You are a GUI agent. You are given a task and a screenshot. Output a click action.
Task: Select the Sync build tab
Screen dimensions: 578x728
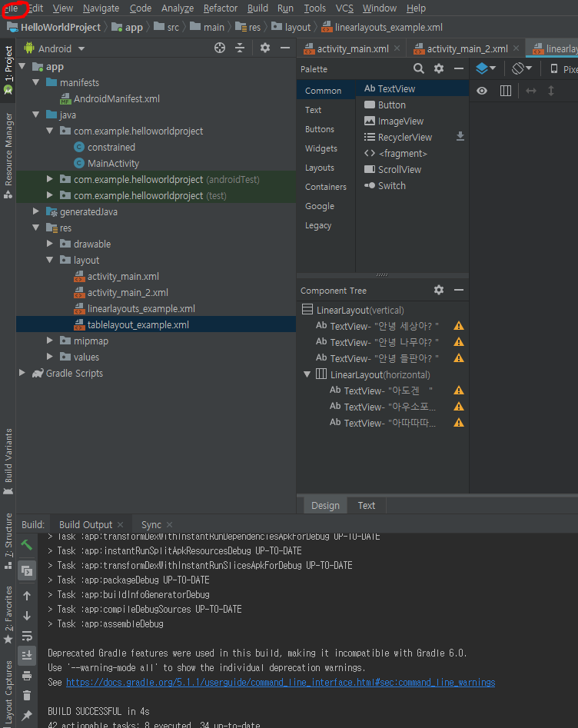point(151,524)
